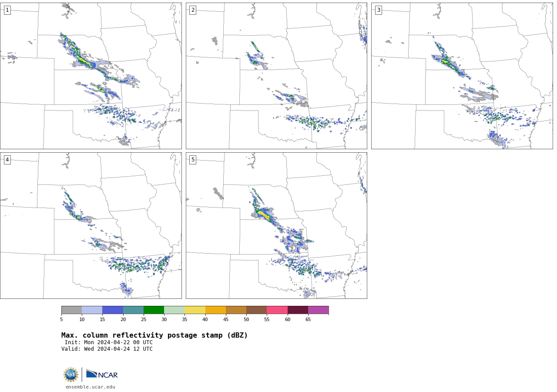557x392 pixels.
Task: Open ensemble member 5 reflectivity map
Action: pos(276,225)
